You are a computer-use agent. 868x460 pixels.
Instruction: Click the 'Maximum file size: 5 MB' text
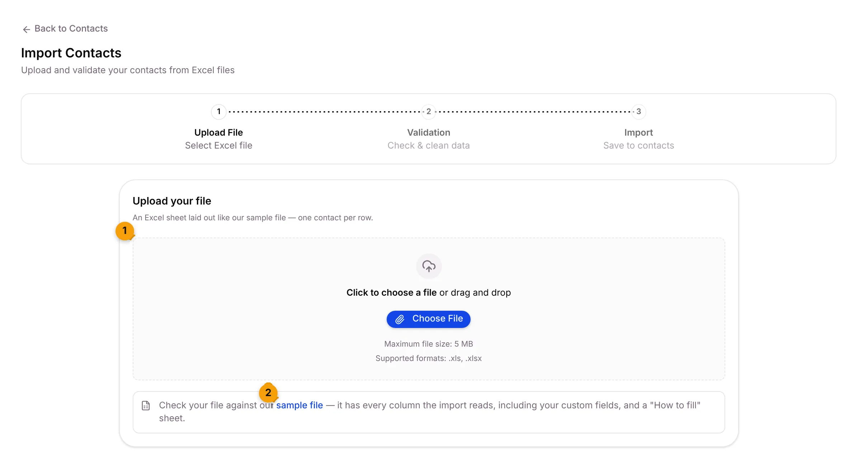pos(429,344)
